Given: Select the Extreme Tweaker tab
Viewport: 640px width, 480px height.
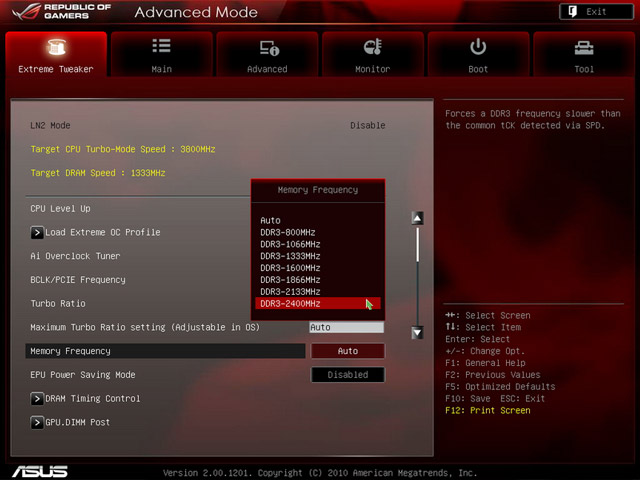Looking at the screenshot, I should (56, 54).
